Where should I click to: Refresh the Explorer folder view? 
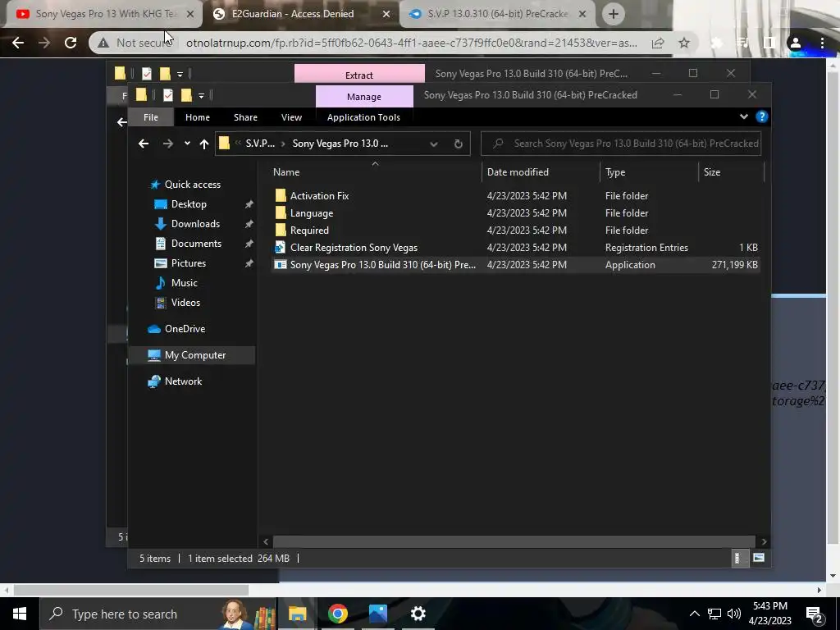pyautogui.click(x=458, y=144)
